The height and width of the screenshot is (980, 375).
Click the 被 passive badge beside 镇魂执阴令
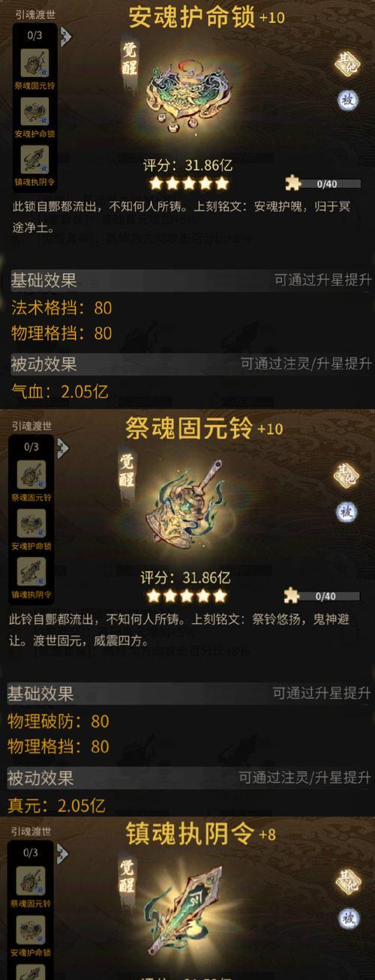(348, 917)
